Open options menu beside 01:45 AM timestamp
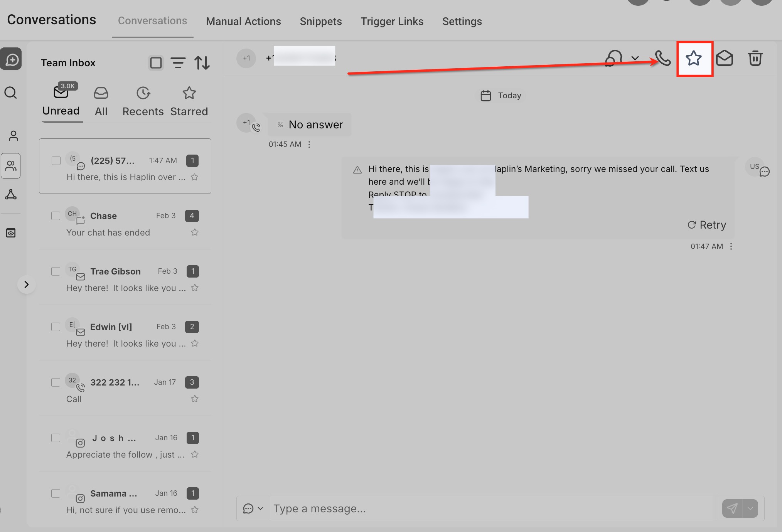The width and height of the screenshot is (782, 532). click(309, 145)
